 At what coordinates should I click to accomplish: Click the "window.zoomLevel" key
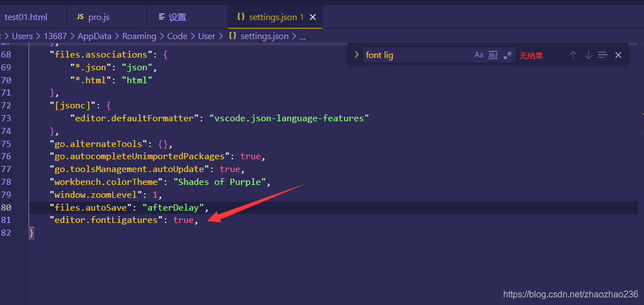pyautogui.click(x=96, y=194)
